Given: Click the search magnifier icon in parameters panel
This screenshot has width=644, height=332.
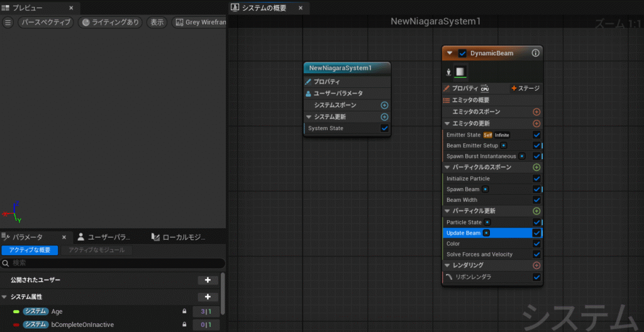Looking at the screenshot, I should 6,263.
